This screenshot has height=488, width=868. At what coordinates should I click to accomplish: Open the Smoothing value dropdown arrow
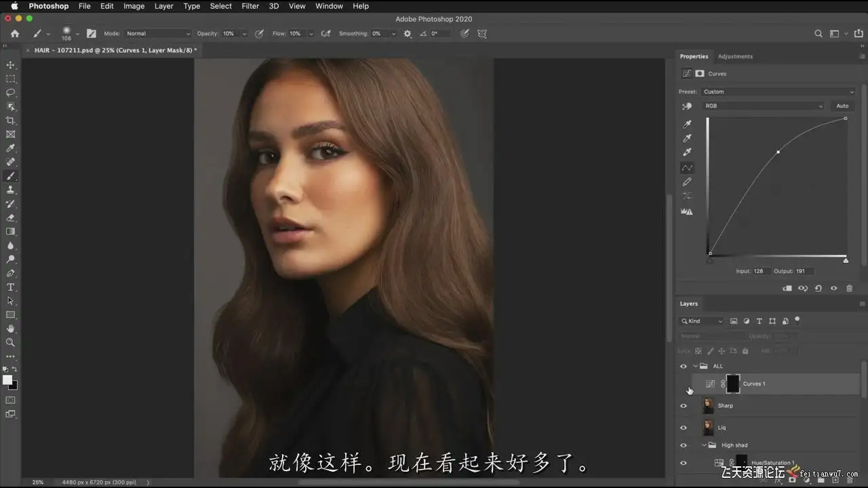point(393,34)
